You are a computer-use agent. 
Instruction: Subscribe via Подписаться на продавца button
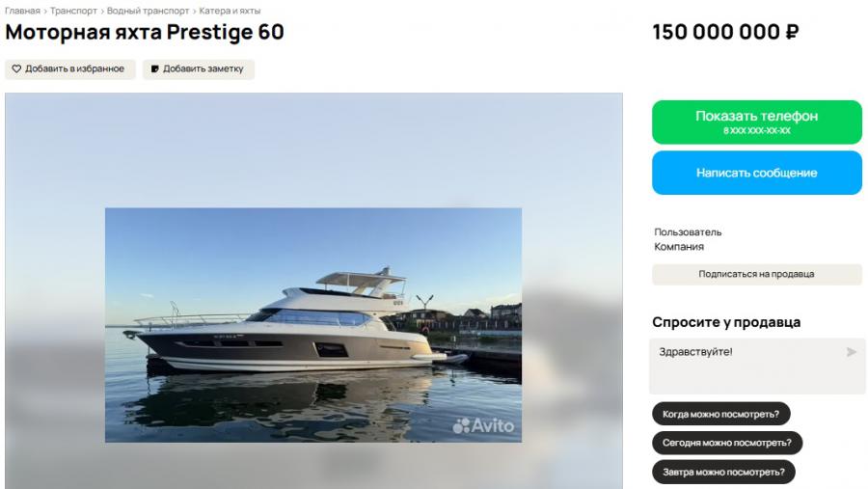pos(757,274)
